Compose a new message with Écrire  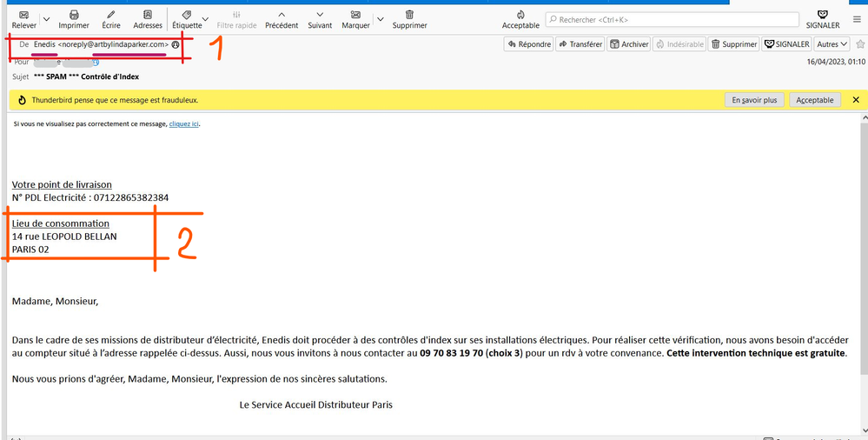click(111, 16)
